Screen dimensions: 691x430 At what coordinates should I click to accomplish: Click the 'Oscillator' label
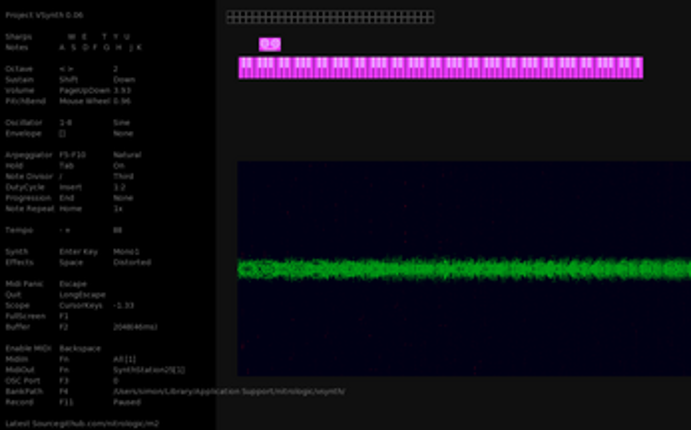(24, 122)
